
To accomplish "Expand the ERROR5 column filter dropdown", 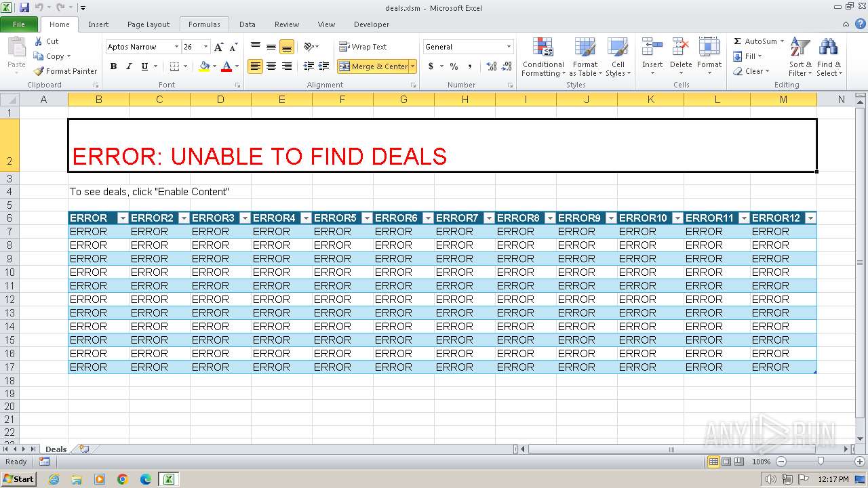I will pos(367,218).
